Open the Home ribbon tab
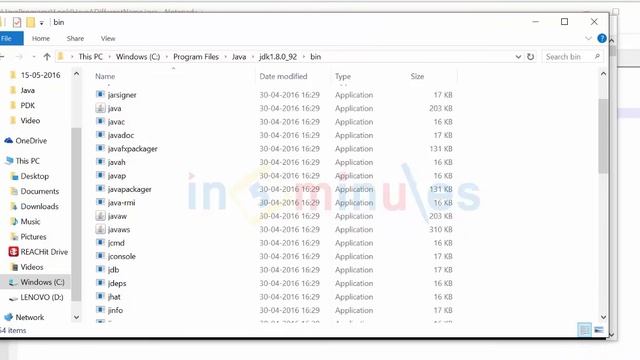This screenshot has width=640, height=360. click(x=41, y=38)
